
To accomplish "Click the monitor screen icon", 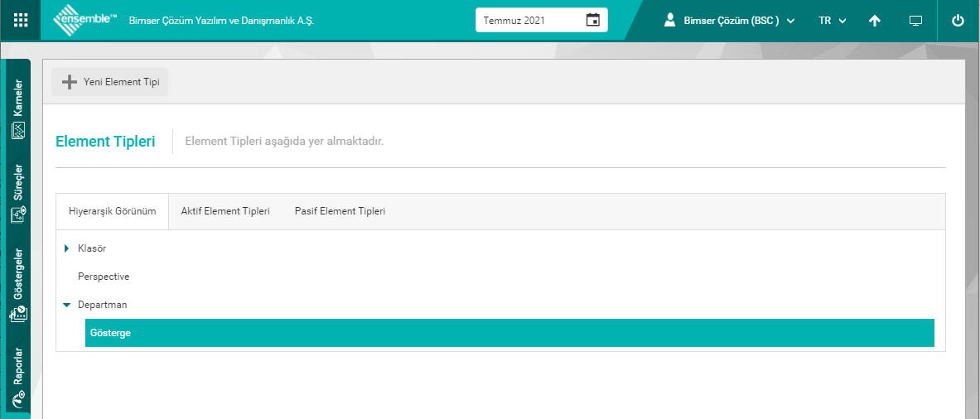I will [915, 21].
